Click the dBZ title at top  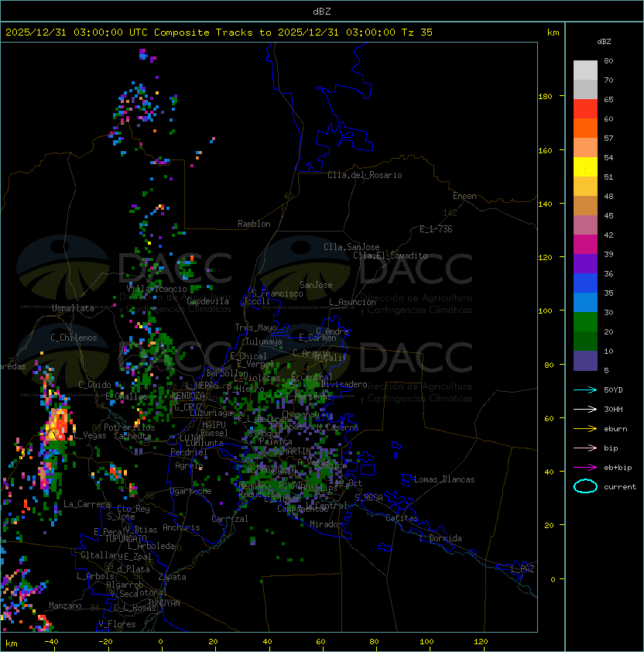[x=322, y=11]
